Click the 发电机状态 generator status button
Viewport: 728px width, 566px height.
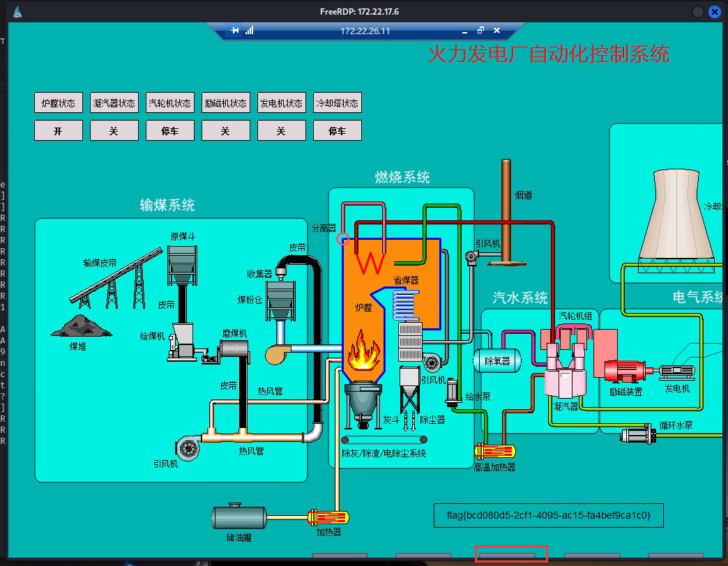point(281,102)
